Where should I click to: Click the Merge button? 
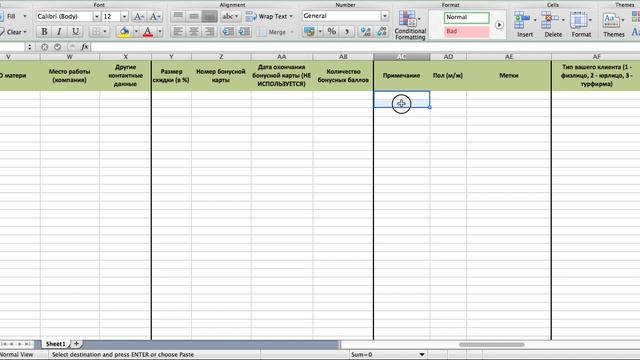tap(272, 32)
